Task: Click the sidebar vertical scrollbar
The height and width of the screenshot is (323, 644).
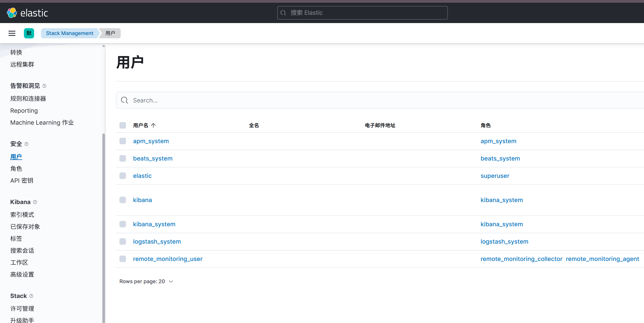Action: pyautogui.click(x=103, y=228)
